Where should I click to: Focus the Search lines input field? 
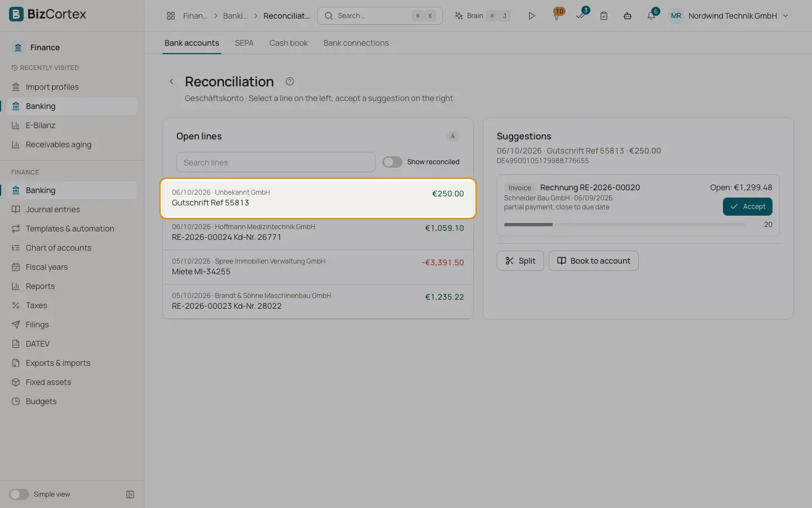tap(276, 162)
